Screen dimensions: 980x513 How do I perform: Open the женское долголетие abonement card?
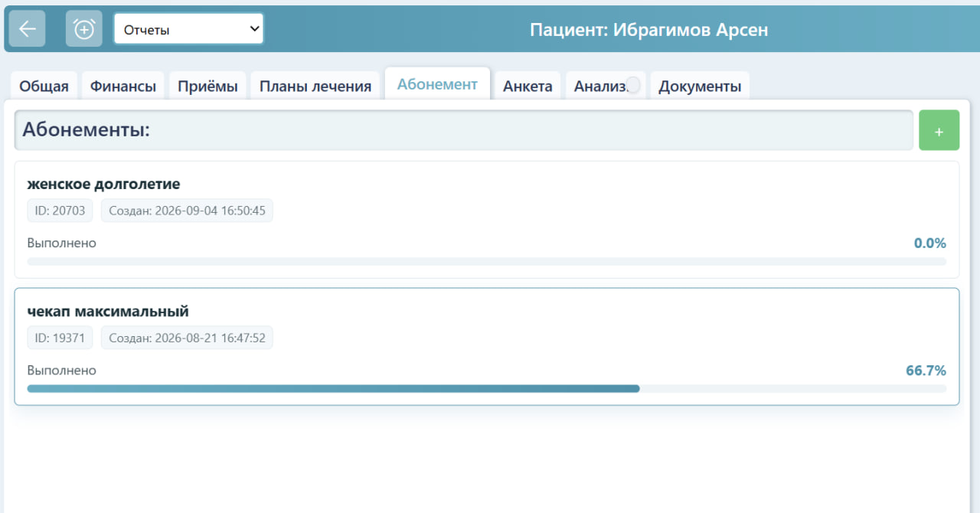pos(487,220)
